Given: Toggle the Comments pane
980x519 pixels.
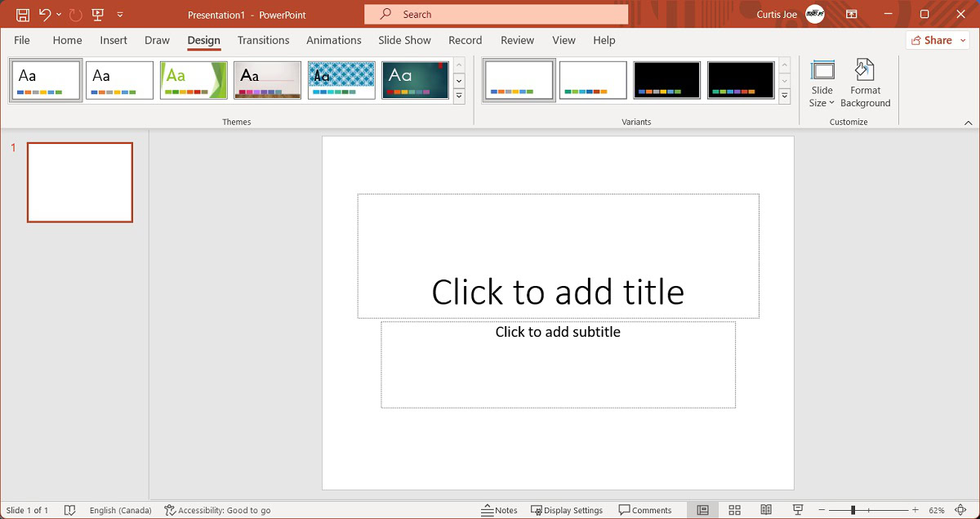Looking at the screenshot, I should 645,510.
